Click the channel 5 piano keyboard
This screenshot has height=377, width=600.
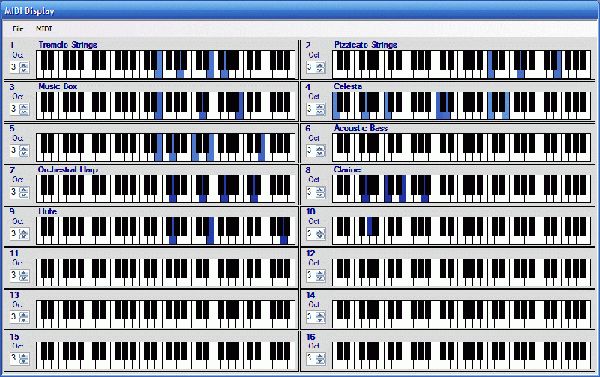(166, 147)
